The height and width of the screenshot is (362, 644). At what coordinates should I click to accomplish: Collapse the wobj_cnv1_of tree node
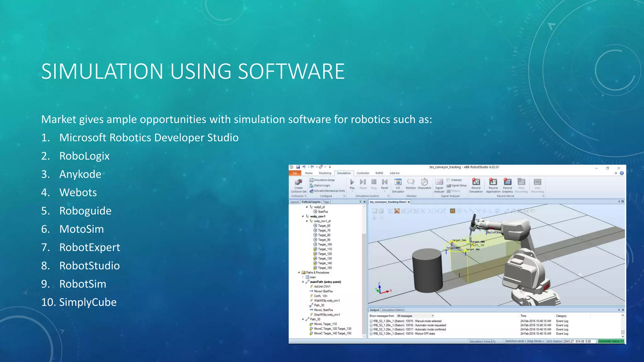[x=307, y=221]
